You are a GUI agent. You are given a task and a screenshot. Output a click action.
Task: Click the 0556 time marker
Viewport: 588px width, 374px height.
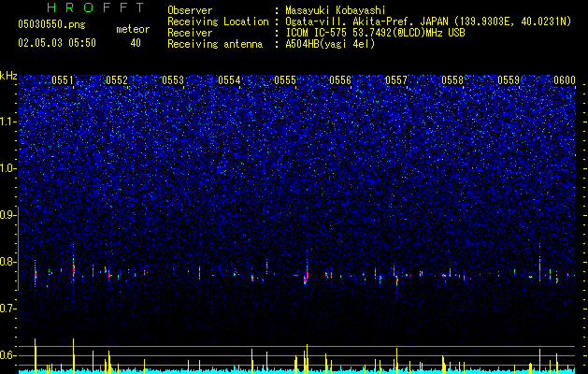(x=340, y=80)
